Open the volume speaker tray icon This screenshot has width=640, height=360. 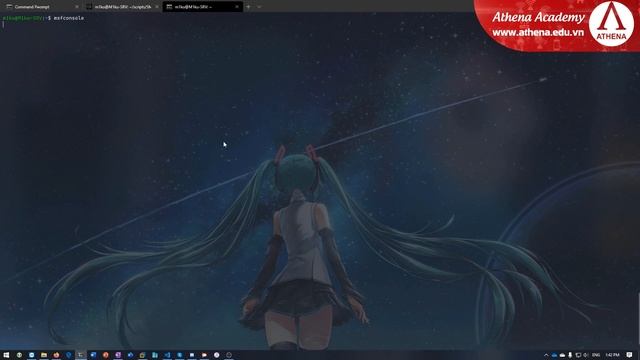pos(585,355)
